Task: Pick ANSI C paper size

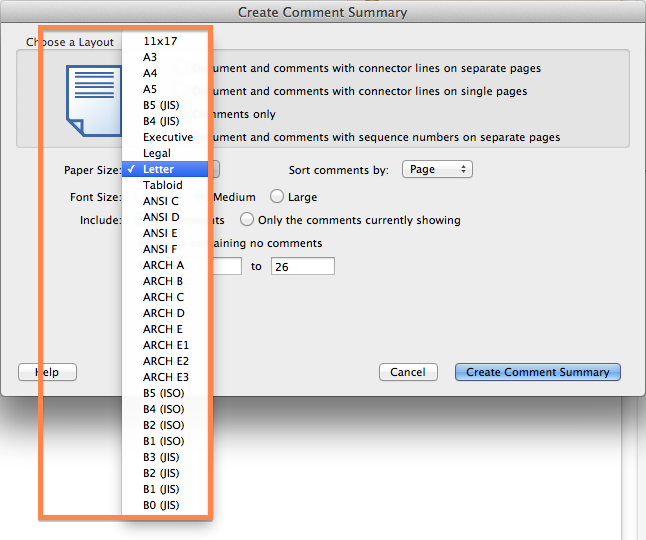Action: click(161, 201)
